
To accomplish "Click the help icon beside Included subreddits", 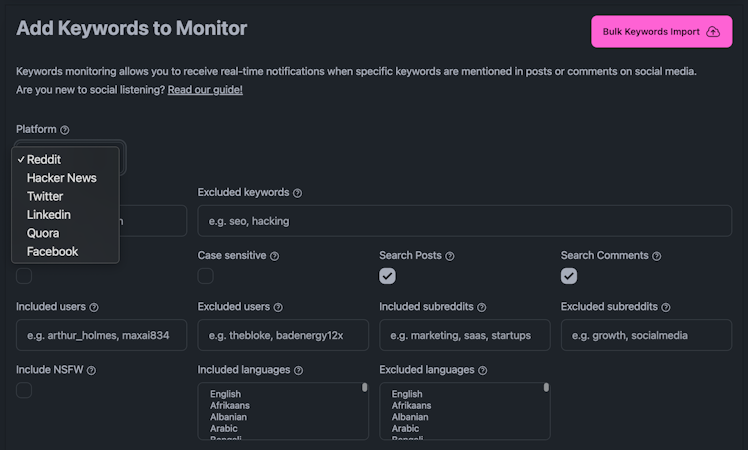I will click(x=481, y=307).
